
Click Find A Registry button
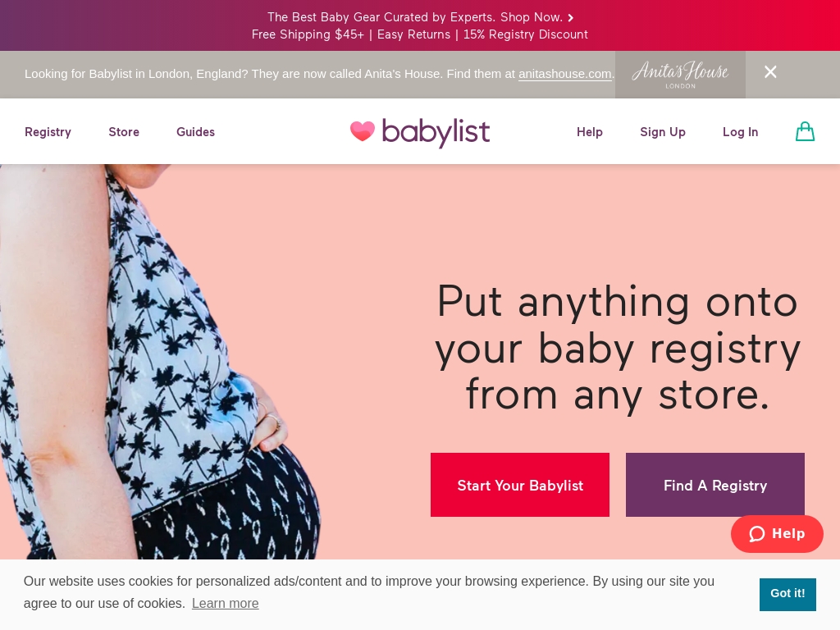pos(714,485)
